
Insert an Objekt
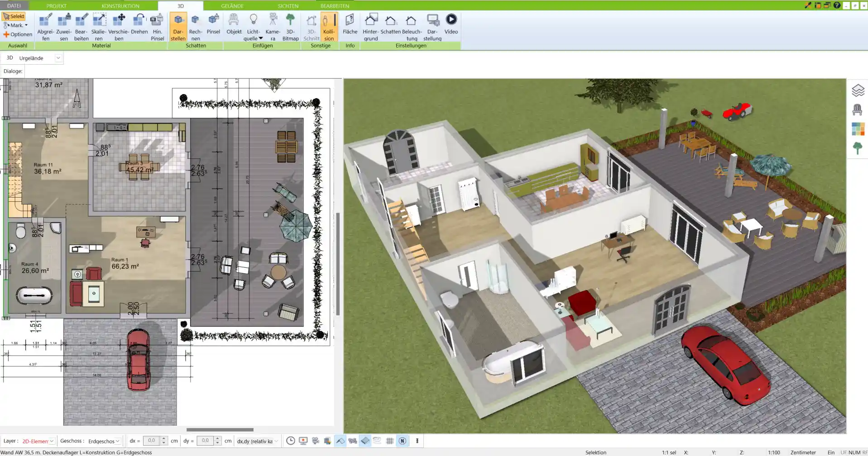click(x=234, y=24)
